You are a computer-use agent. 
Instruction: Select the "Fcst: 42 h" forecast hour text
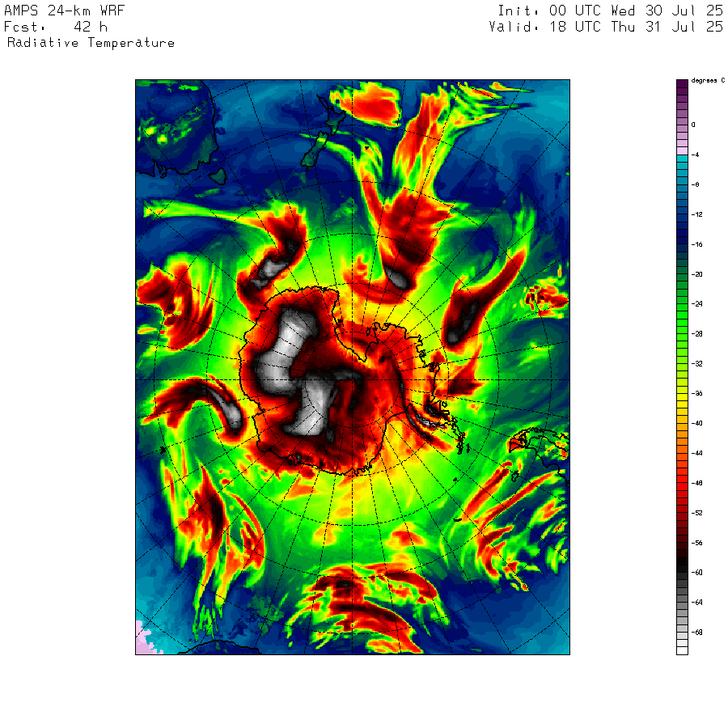tap(56, 27)
